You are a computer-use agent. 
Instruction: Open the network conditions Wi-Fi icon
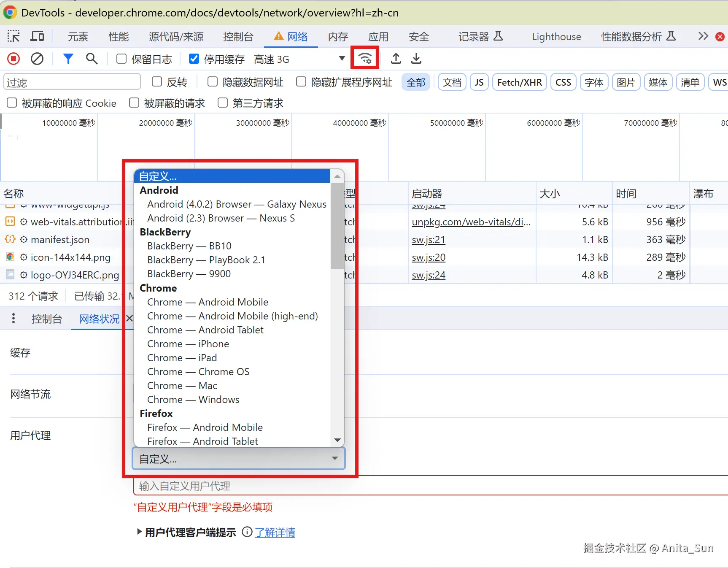tap(365, 59)
